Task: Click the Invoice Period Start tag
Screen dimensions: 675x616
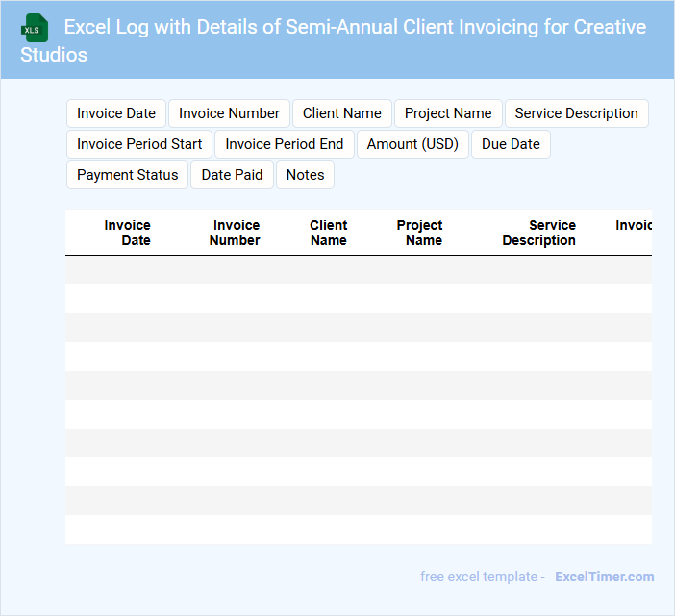Action: [x=139, y=144]
